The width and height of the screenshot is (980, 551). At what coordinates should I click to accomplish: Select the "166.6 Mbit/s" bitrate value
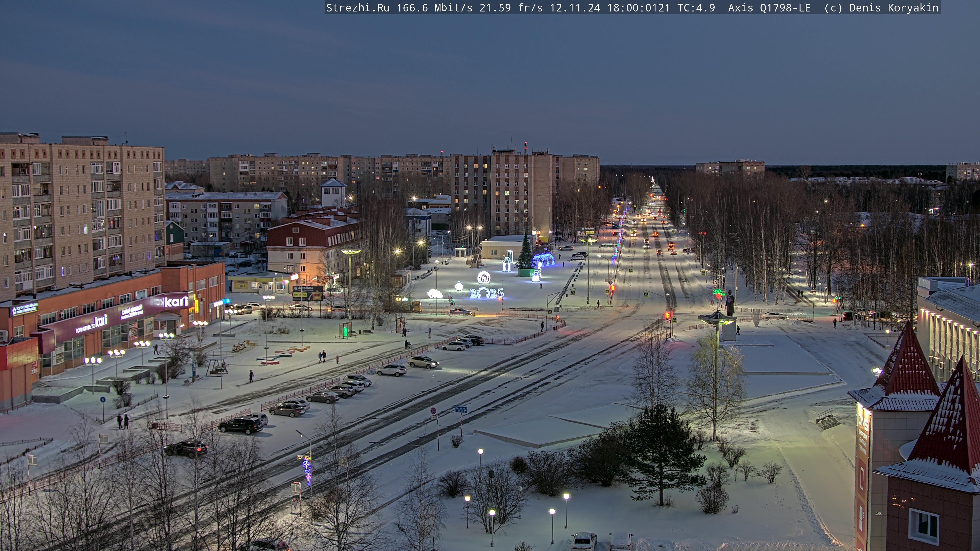(x=434, y=8)
